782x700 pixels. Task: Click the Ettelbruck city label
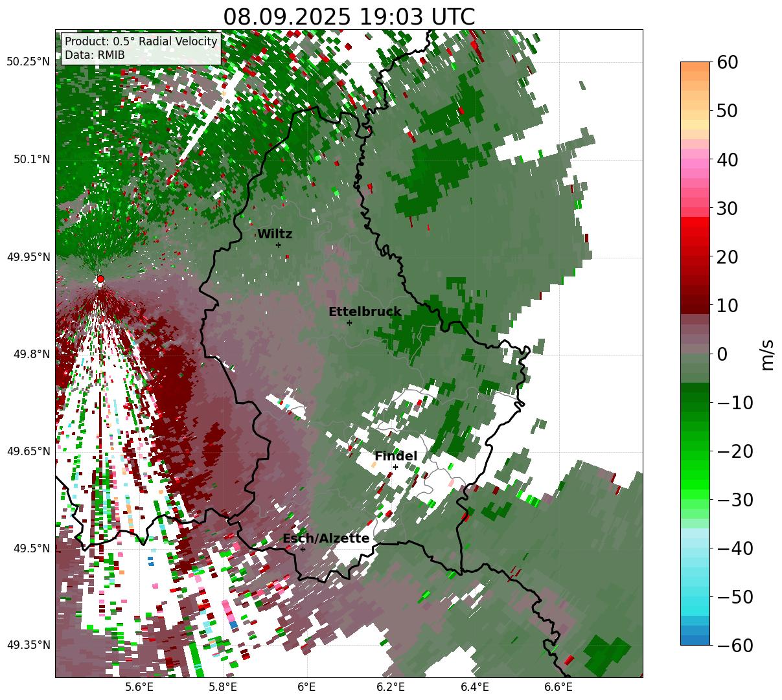point(365,312)
